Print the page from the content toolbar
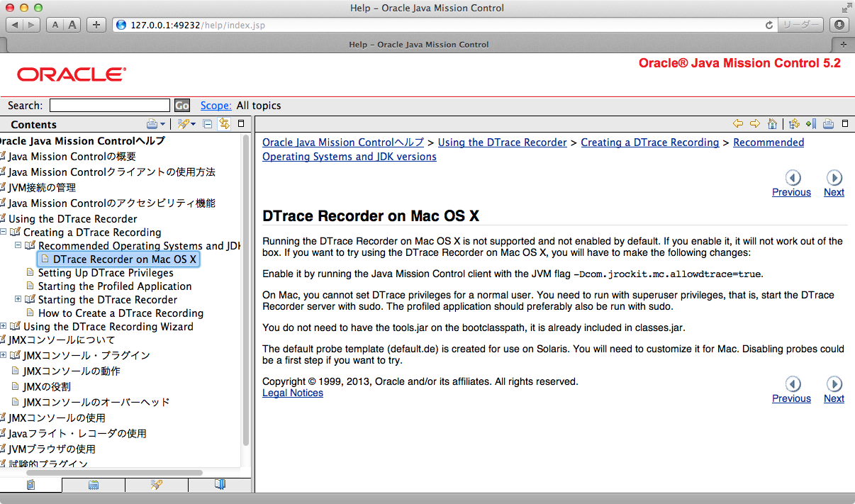The image size is (855, 504). click(828, 124)
